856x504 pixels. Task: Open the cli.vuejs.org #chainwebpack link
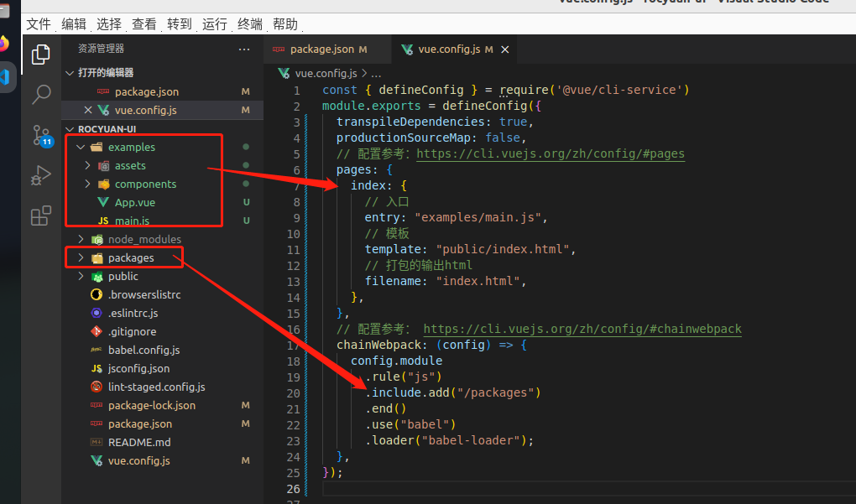pos(582,329)
